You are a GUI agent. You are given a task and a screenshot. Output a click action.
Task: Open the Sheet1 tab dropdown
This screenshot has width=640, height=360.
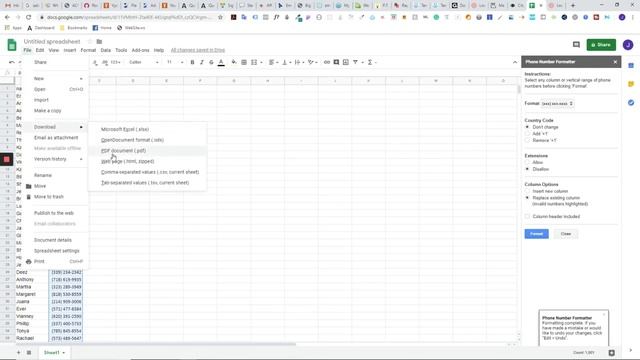pyautogui.click(x=64, y=353)
